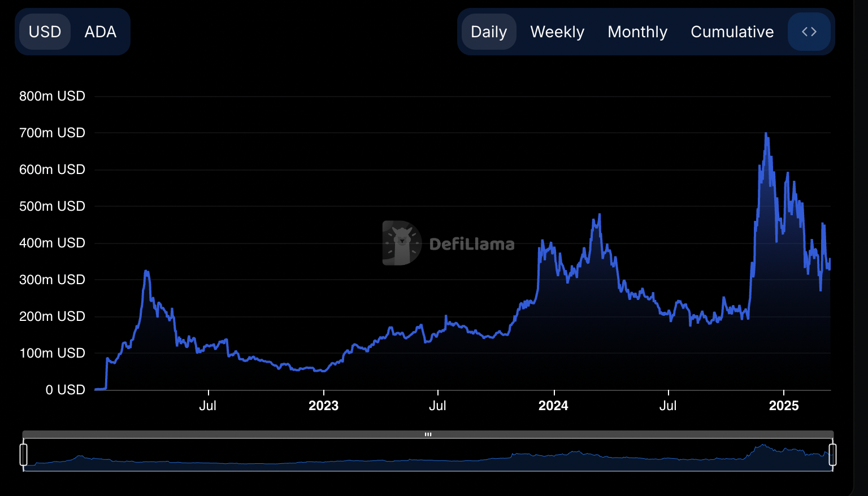This screenshot has height=496, width=868.
Task: Click the Jul label before 2023
Action: 208,406
